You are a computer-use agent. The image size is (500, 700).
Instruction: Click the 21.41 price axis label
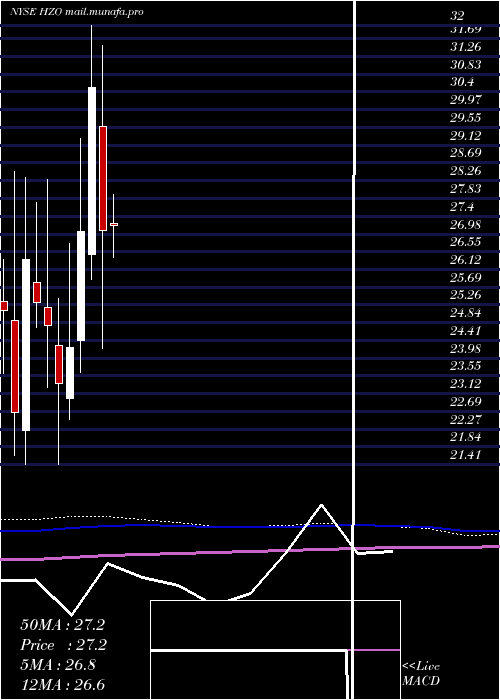(466, 454)
